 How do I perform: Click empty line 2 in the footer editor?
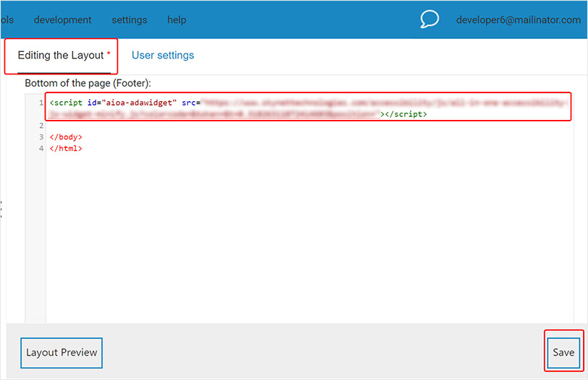(x=310, y=126)
